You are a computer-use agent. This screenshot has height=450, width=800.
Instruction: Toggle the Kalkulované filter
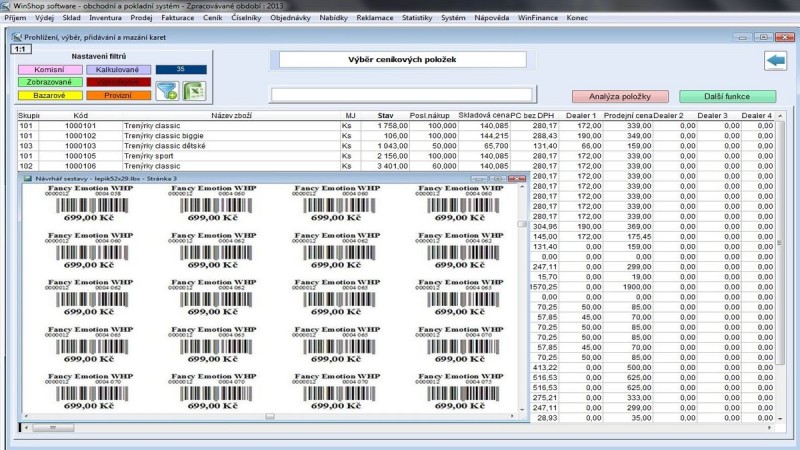click(118, 69)
